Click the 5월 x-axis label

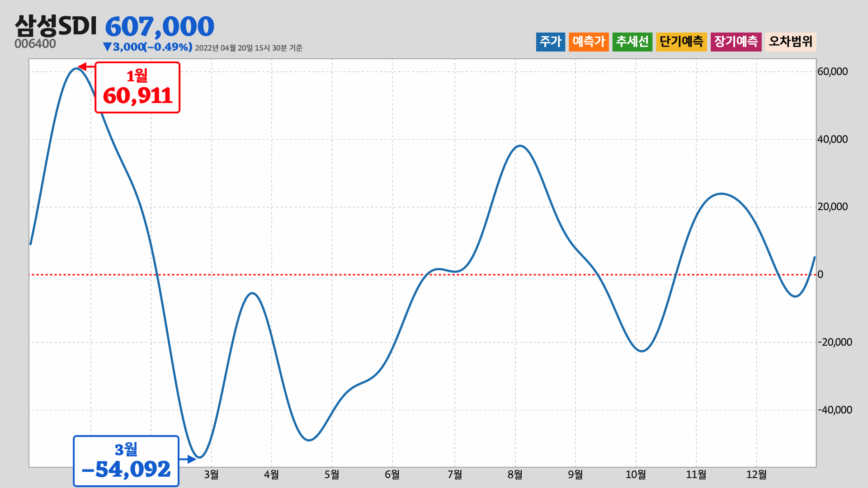[x=332, y=474]
